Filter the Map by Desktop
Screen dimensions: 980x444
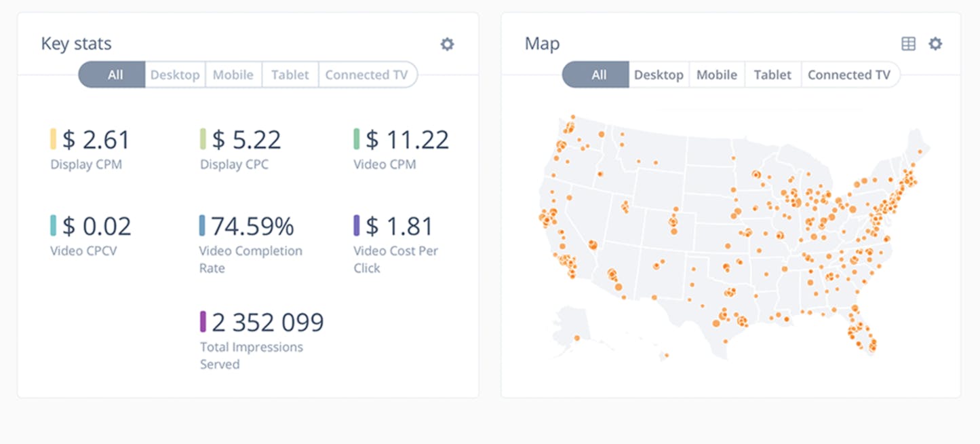pyautogui.click(x=659, y=75)
